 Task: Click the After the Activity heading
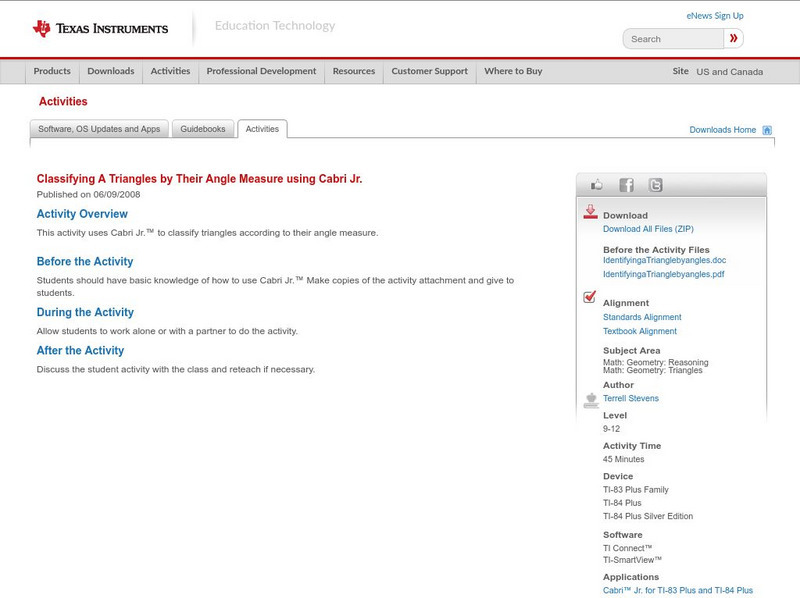point(80,351)
